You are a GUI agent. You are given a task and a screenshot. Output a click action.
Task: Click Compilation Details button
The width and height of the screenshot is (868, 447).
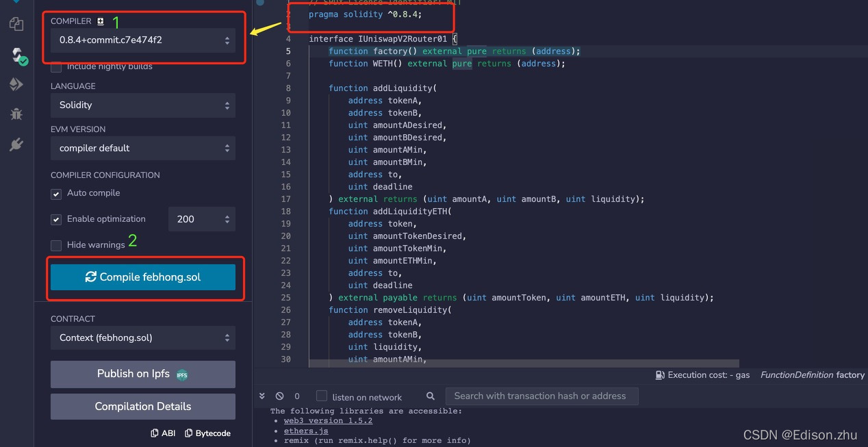pos(143,407)
